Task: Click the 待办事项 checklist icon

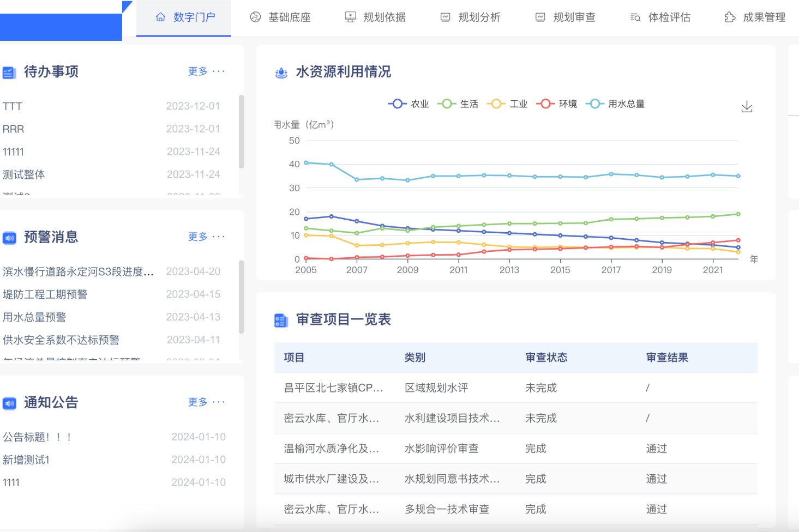Action: point(9,72)
